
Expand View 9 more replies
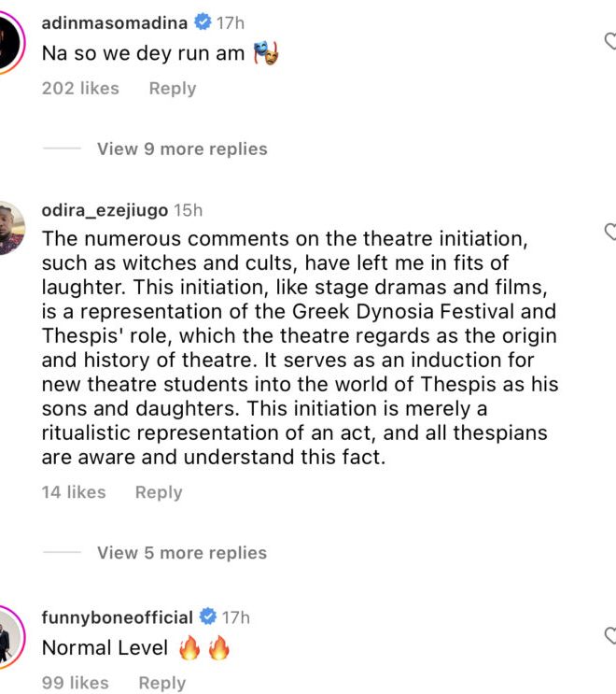pos(182,149)
